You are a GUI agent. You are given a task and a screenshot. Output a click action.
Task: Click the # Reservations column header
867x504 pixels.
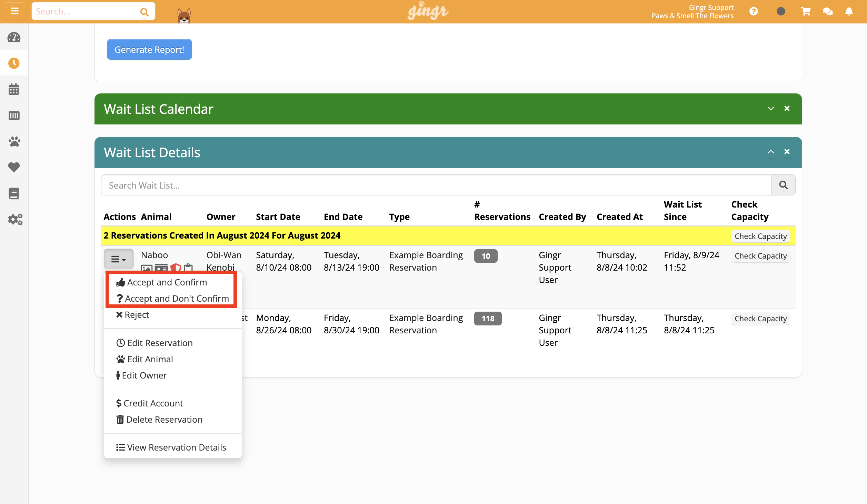[x=502, y=211]
